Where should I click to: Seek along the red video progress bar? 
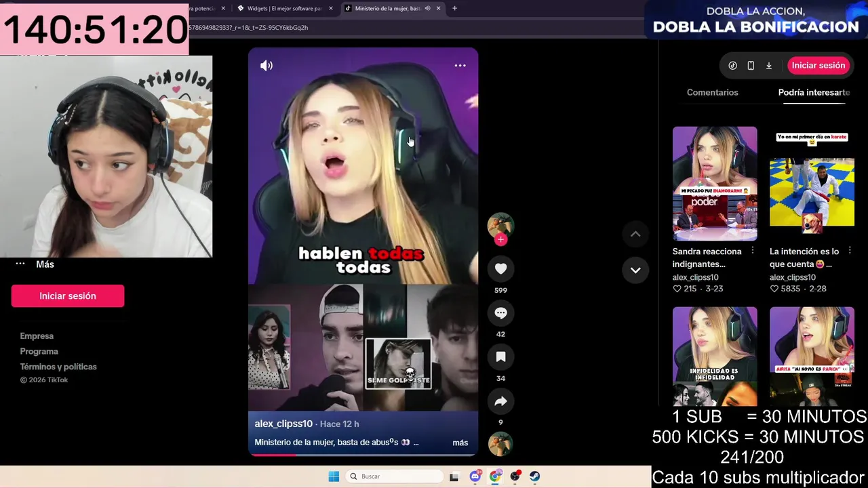pyautogui.click(x=363, y=455)
